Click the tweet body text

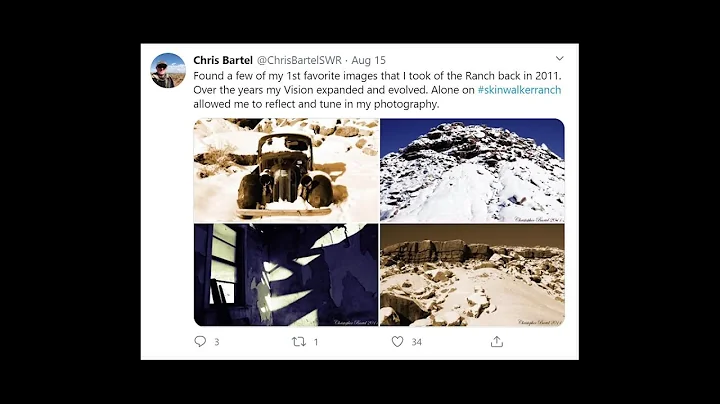(377, 90)
